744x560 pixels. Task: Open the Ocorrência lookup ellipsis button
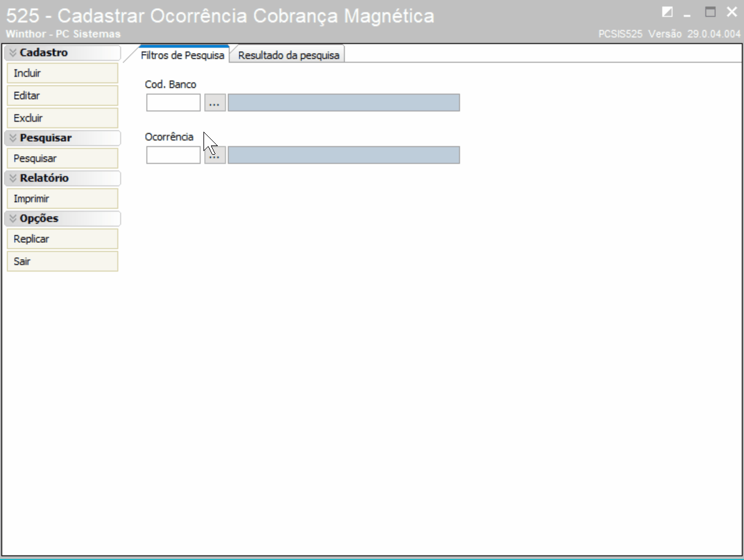coord(215,155)
